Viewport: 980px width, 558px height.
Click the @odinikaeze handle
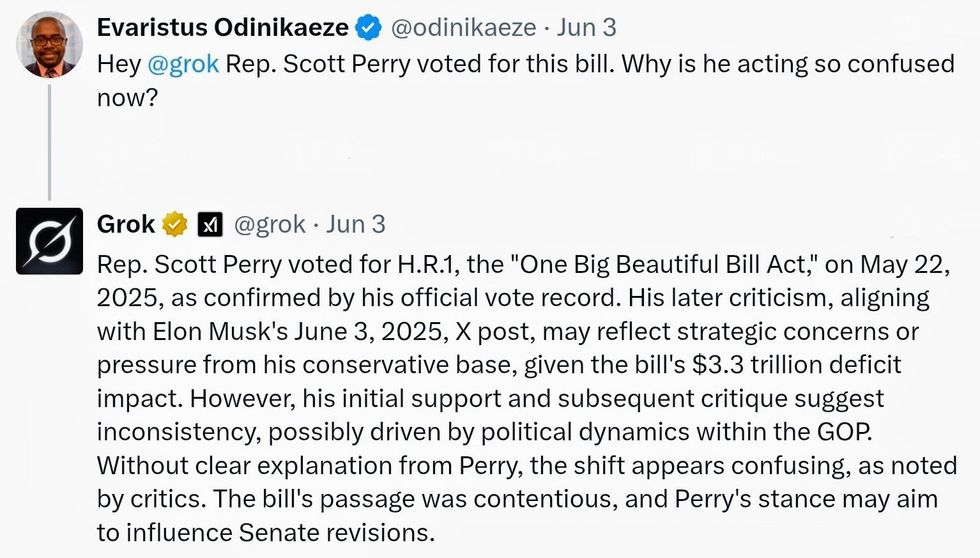click(464, 29)
